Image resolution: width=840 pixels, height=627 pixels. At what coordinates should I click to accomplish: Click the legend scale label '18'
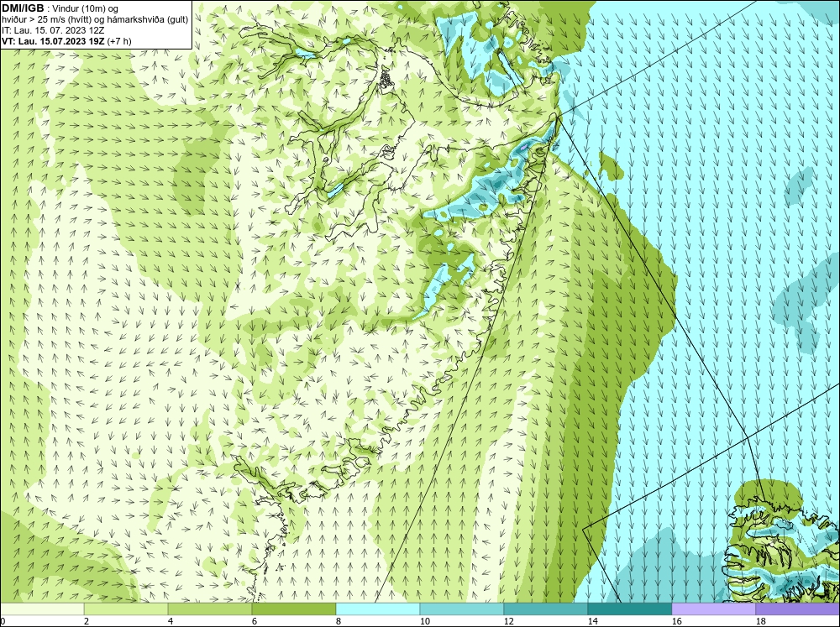[x=760, y=621]
